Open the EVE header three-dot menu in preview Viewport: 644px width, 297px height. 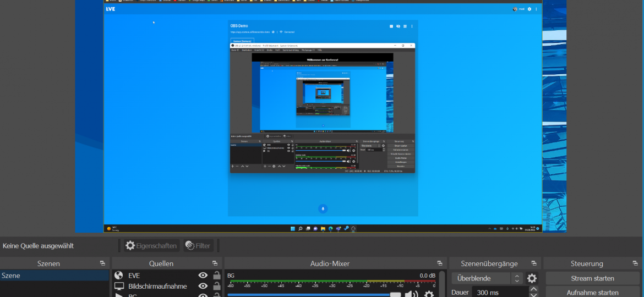pos(536,9)
